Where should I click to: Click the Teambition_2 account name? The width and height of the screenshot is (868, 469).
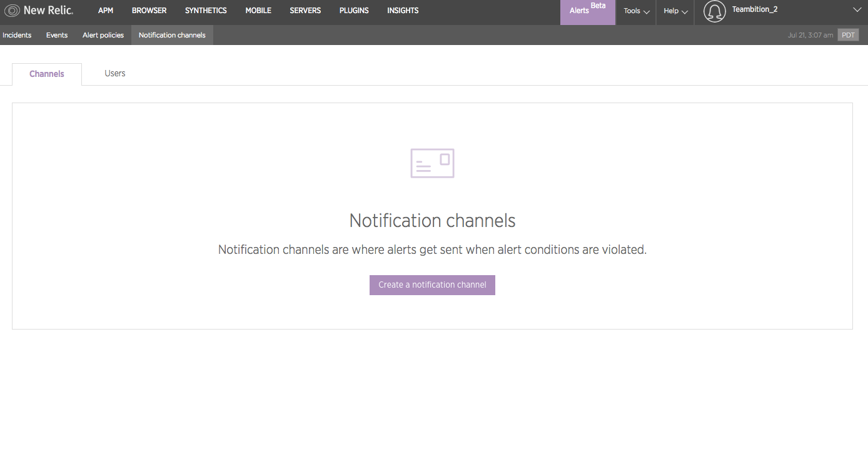(x=755, y=9)
